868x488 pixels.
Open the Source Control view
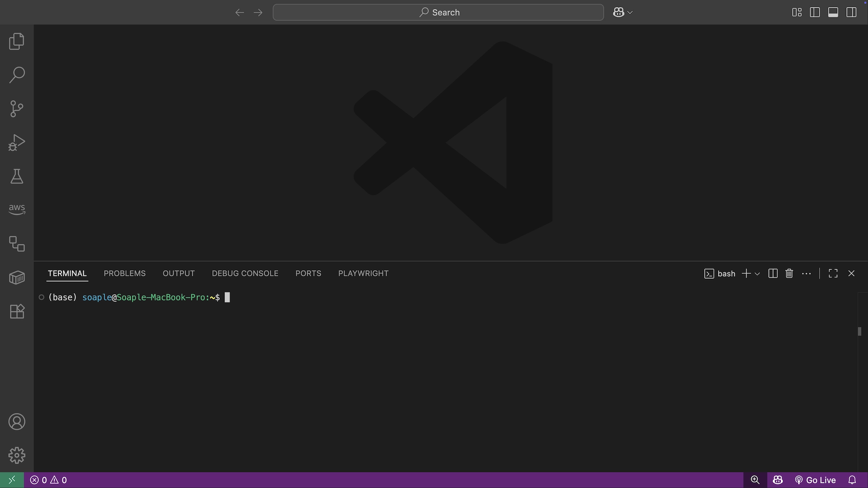(x=16, y=108)
